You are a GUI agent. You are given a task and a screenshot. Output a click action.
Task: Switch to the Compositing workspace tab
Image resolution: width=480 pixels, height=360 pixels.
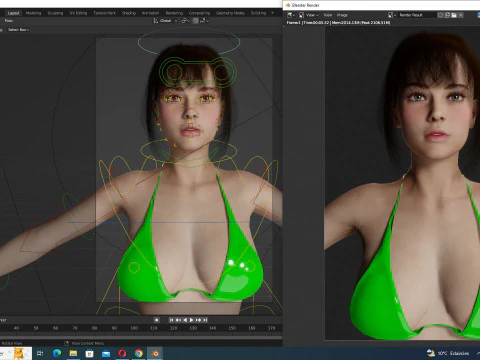click(199, 13)
